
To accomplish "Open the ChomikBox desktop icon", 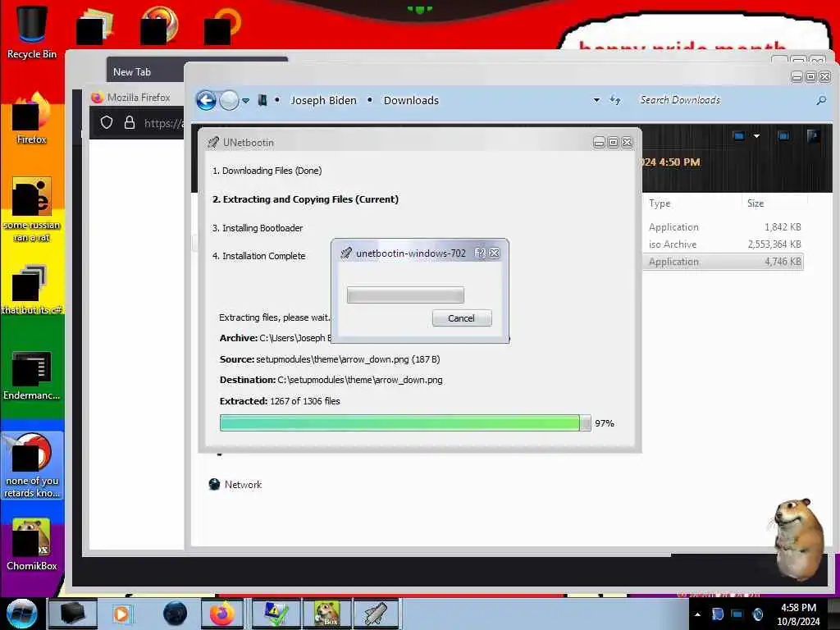I will point(32,545).
